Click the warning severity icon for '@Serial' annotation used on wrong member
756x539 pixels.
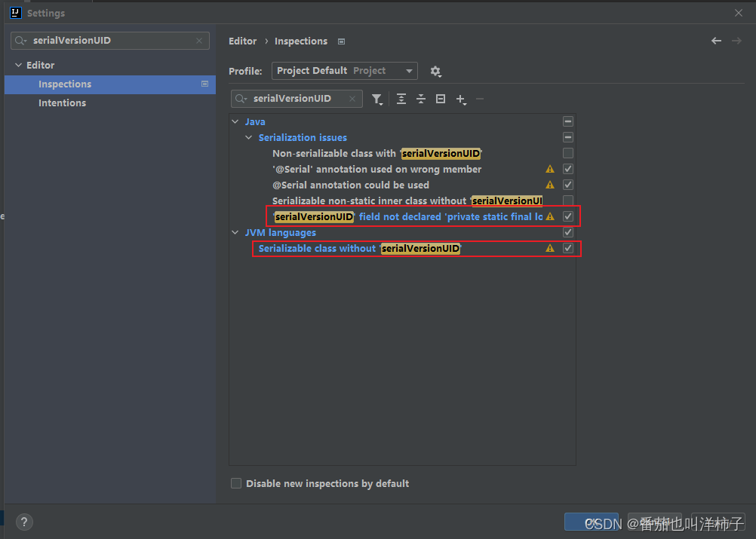point(549,169)
